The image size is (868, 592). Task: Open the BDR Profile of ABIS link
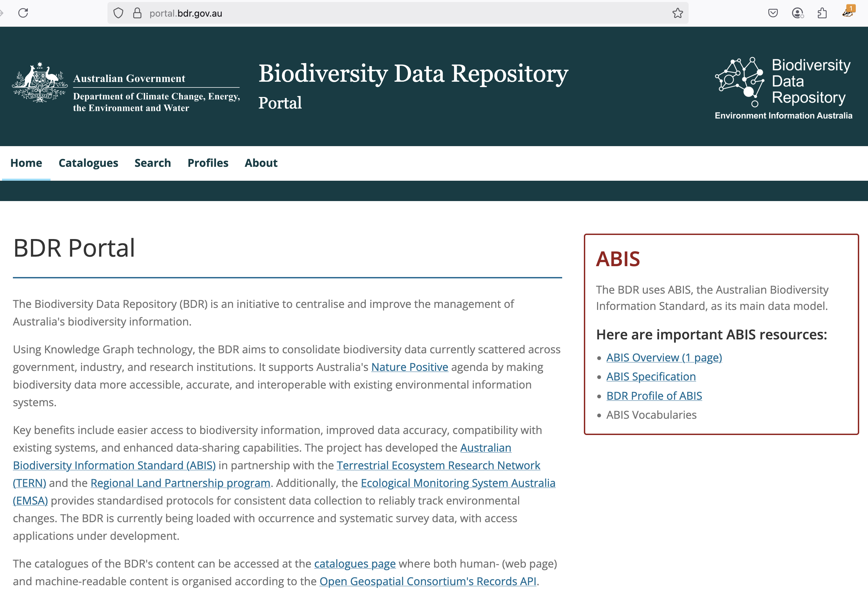click(654, 396)
